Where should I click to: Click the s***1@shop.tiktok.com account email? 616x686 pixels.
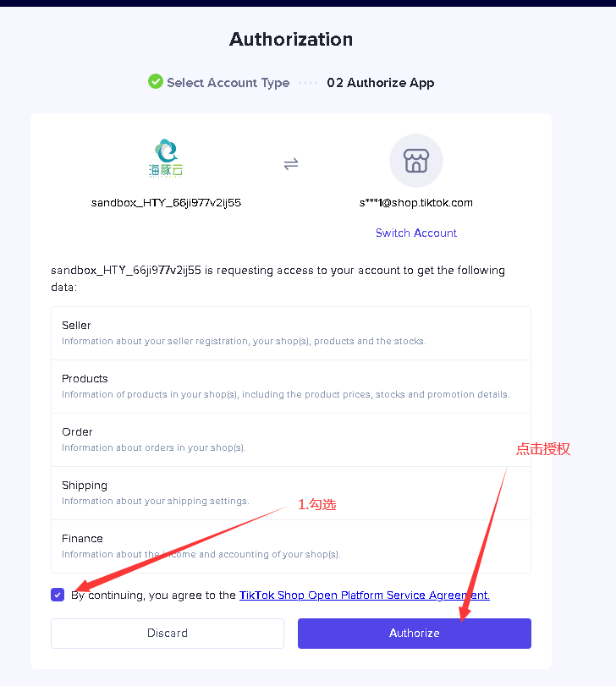pyautogui.click(x=416, y=203)
